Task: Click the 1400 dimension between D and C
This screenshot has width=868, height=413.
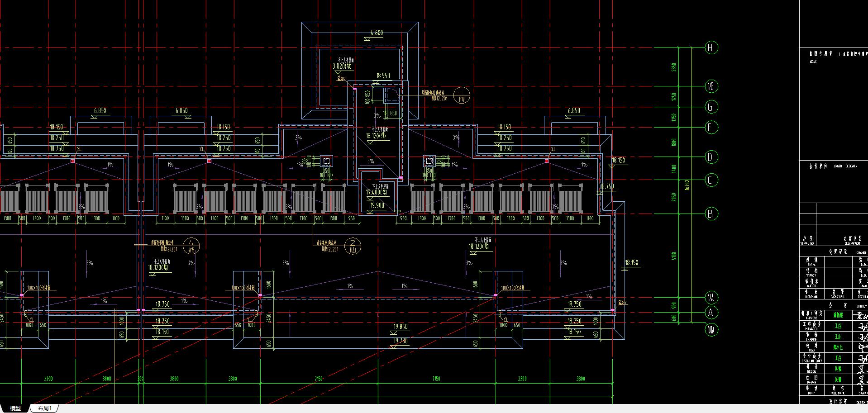Action: [x=674, y=169]
